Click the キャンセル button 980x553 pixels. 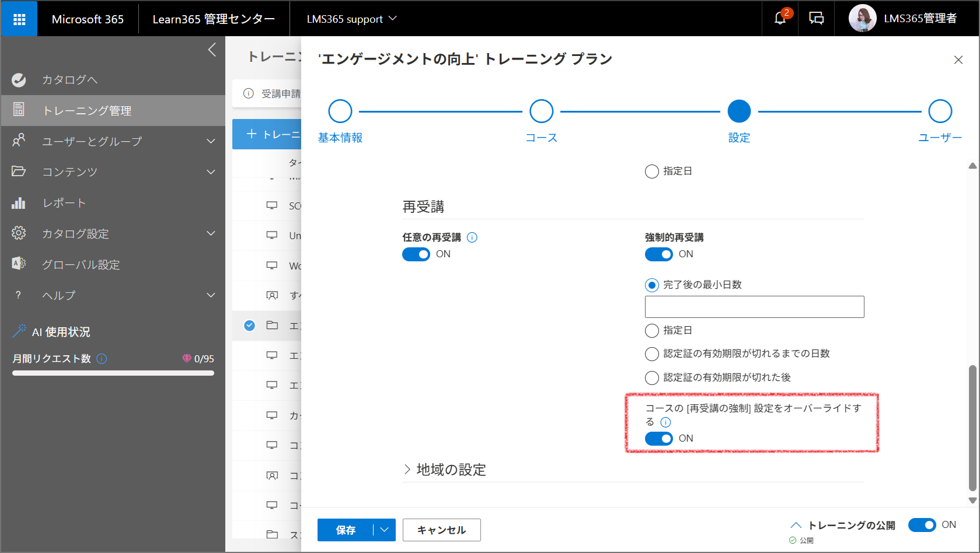(442, 530)
